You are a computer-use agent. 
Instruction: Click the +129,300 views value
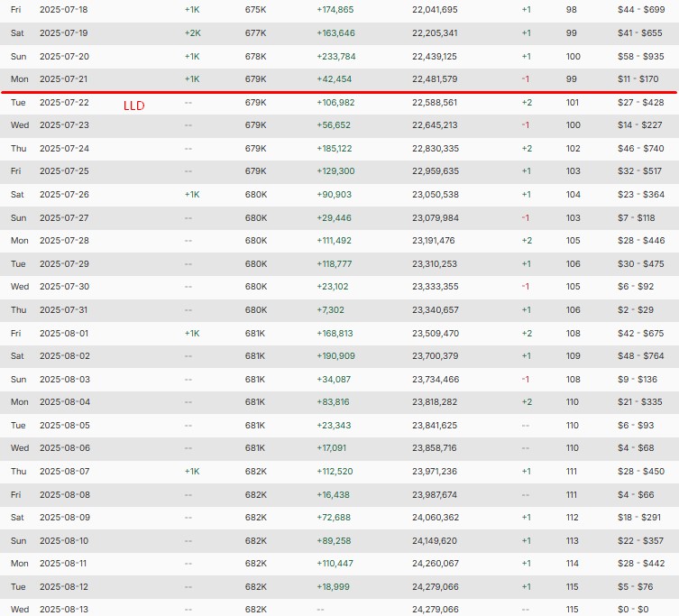coord(335,170)
